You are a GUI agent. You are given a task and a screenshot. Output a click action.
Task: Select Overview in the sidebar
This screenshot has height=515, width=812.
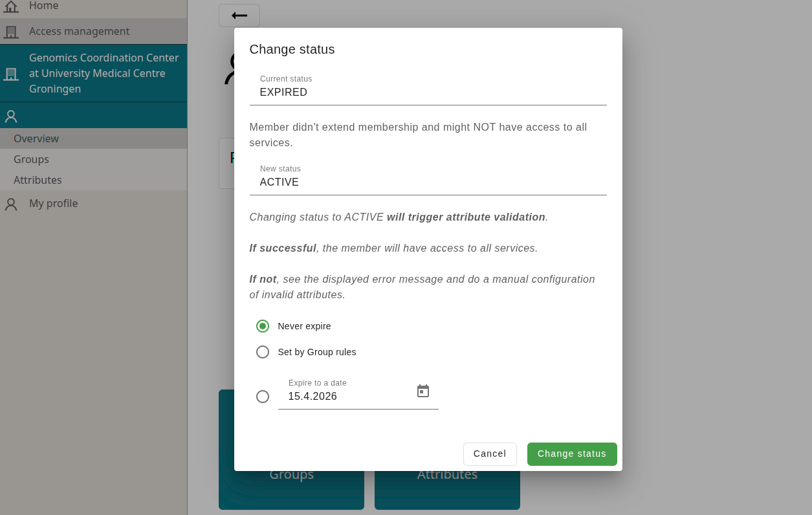[x=36, y=138]
